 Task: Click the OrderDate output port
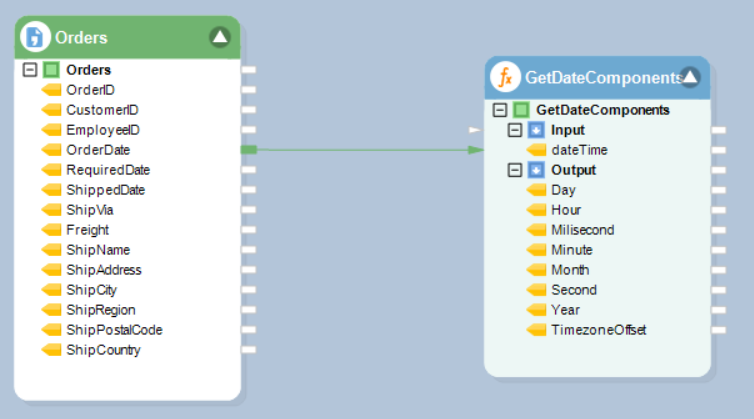click(249, 150)
